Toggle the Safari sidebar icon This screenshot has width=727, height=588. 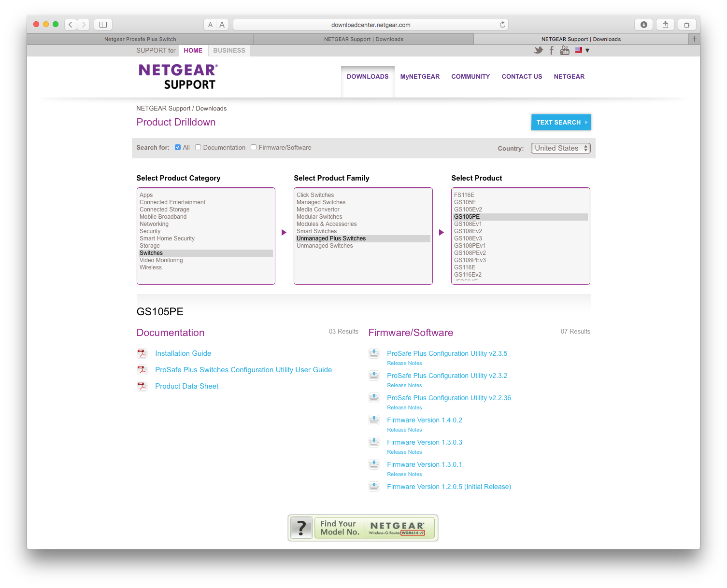[103, 25]
